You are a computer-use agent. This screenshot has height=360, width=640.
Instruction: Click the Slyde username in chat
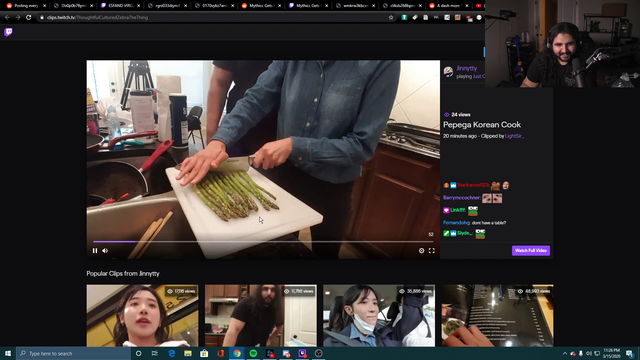pos(464,233)
